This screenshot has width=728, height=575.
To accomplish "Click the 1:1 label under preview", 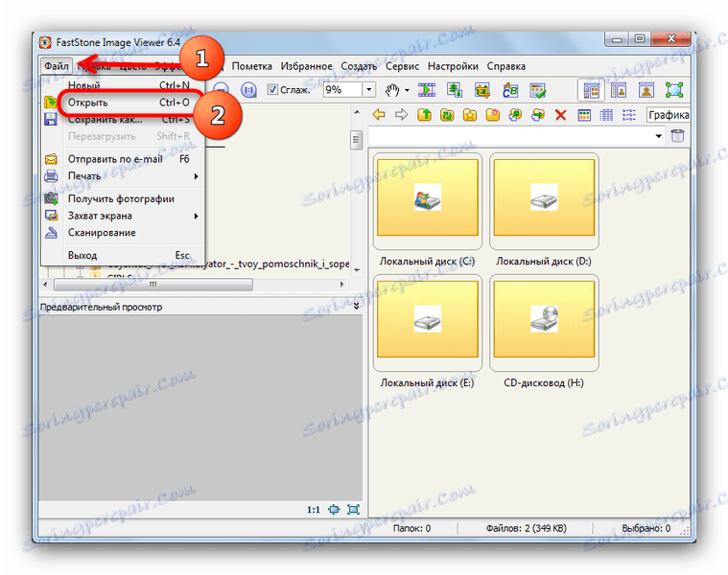I will 314,510.
